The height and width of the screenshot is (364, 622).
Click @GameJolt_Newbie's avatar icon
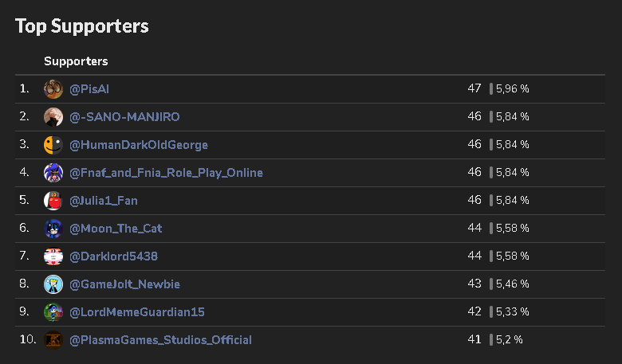click(53, 284)
